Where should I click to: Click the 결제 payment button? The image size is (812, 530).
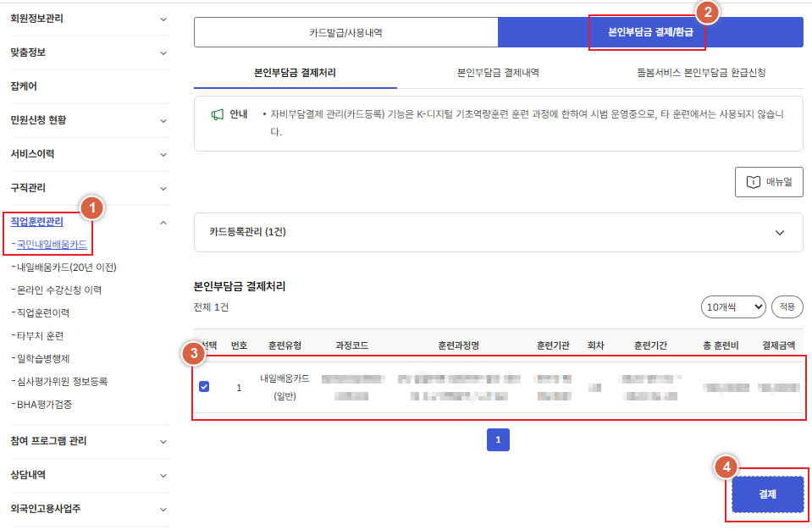pyautogui.click(x=766, y=494)
